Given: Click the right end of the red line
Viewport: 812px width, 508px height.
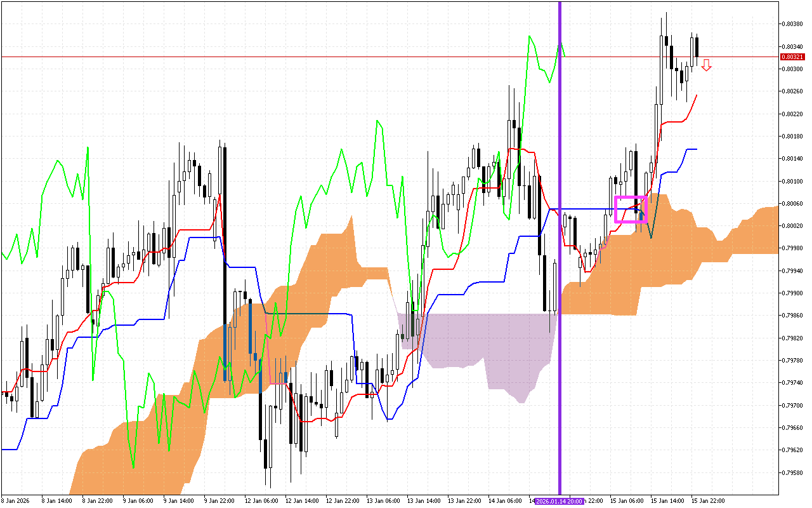Looking at the screenshot, I should 697,96.
